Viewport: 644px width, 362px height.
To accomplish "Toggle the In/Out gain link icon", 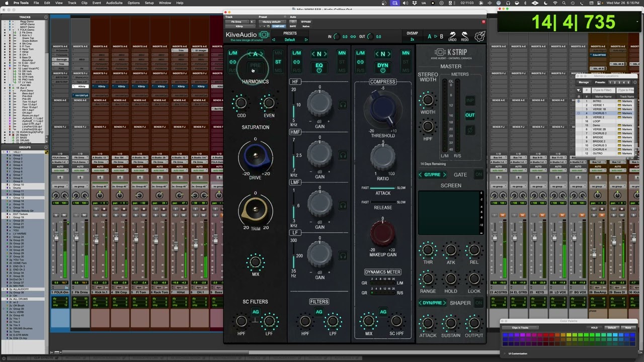I will 353,36.
